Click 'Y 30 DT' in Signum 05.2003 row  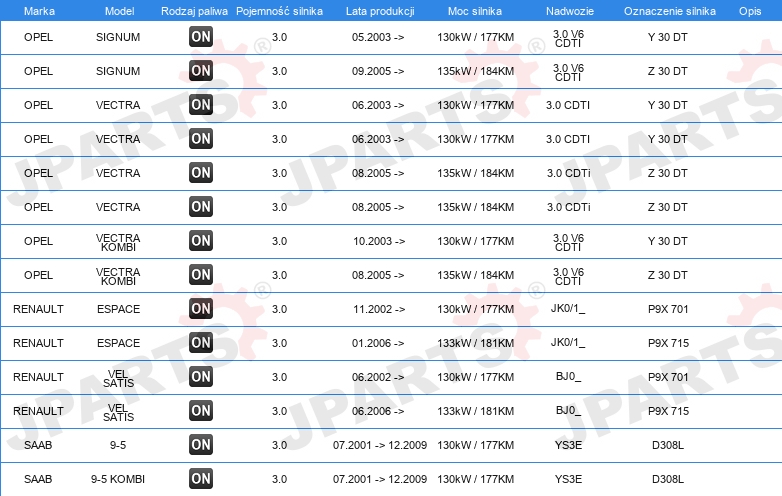pos(668,37)
